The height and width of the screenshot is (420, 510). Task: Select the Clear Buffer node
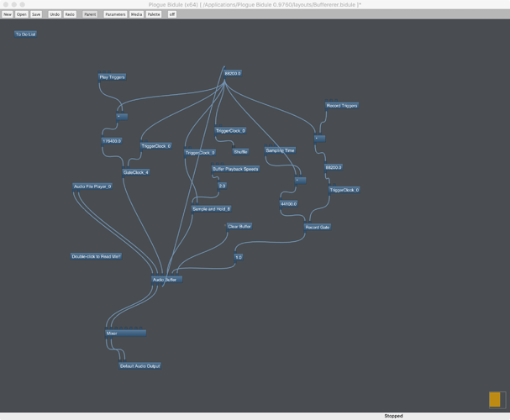pos(239,226)
